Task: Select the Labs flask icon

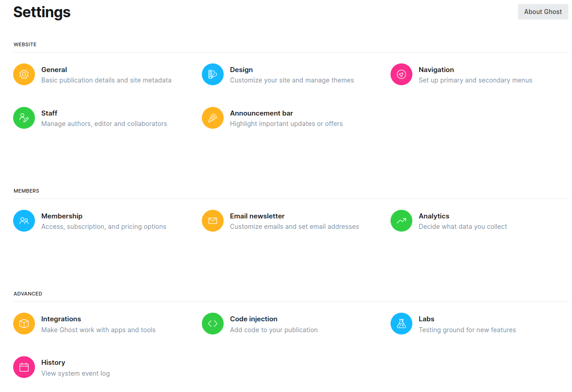Action: pyautogui.click(x=401, y=324)
